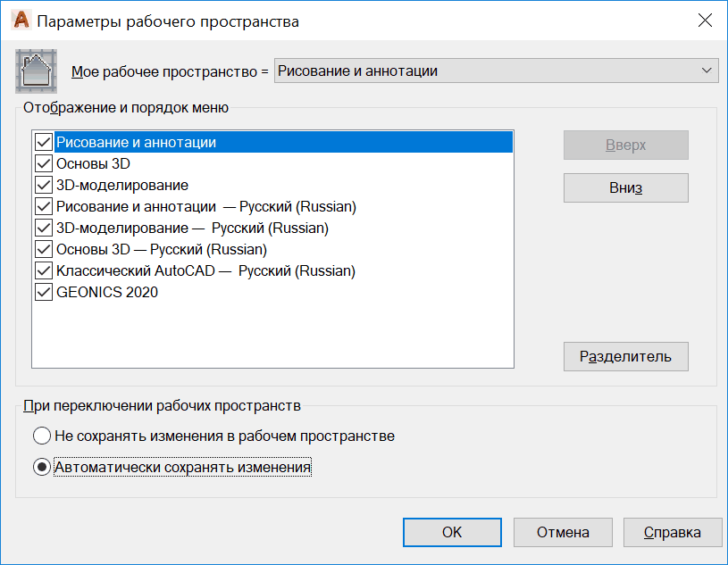Uncheck the 3D-моделирование checkbox
The height and width of the screenshot is (565, 728).
click(44, 186)
